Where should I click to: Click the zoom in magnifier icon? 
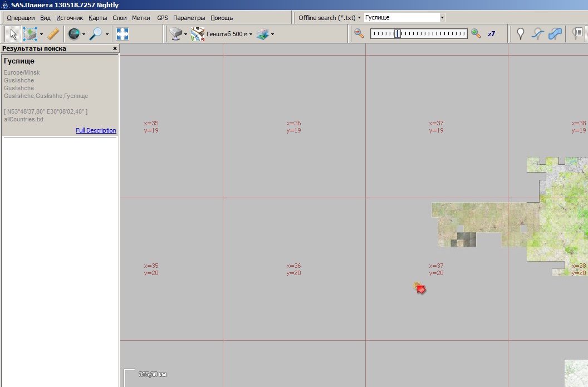[476, 34]
